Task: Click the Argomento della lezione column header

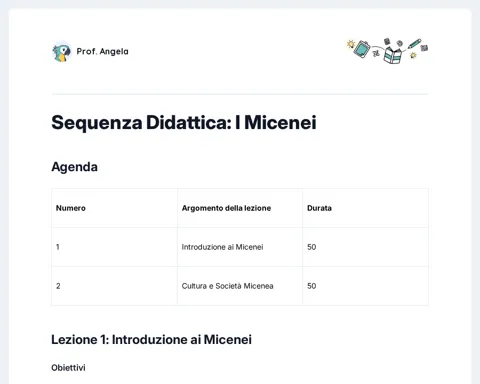Action: tap(226, 208)
